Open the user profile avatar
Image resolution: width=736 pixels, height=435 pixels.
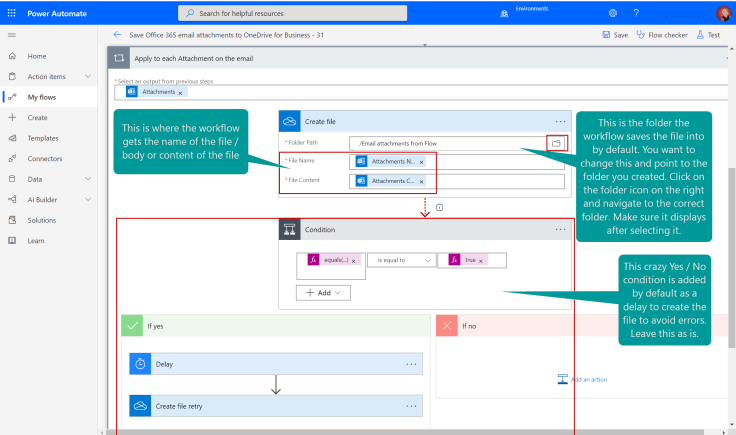723,13
